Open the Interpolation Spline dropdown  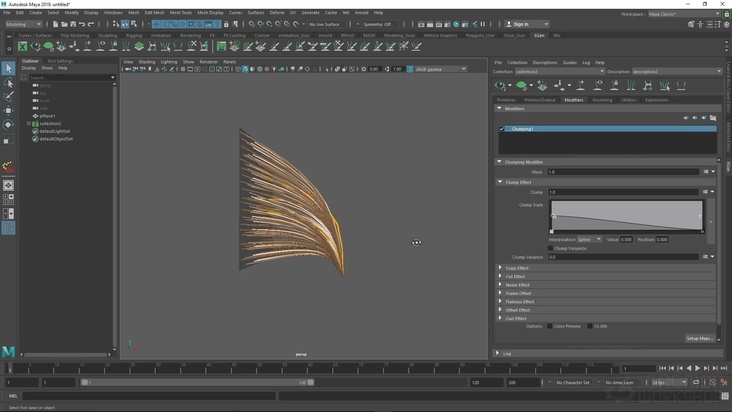tap(590, 239)
